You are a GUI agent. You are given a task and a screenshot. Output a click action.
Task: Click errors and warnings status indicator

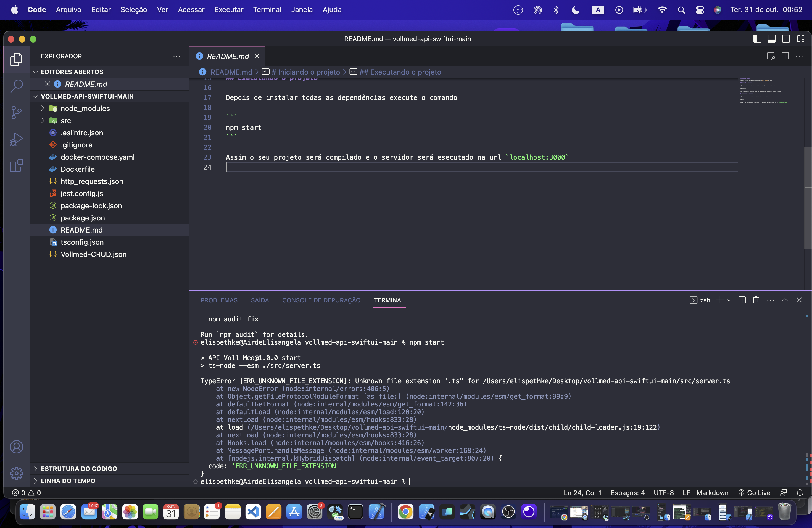[26, 493]
